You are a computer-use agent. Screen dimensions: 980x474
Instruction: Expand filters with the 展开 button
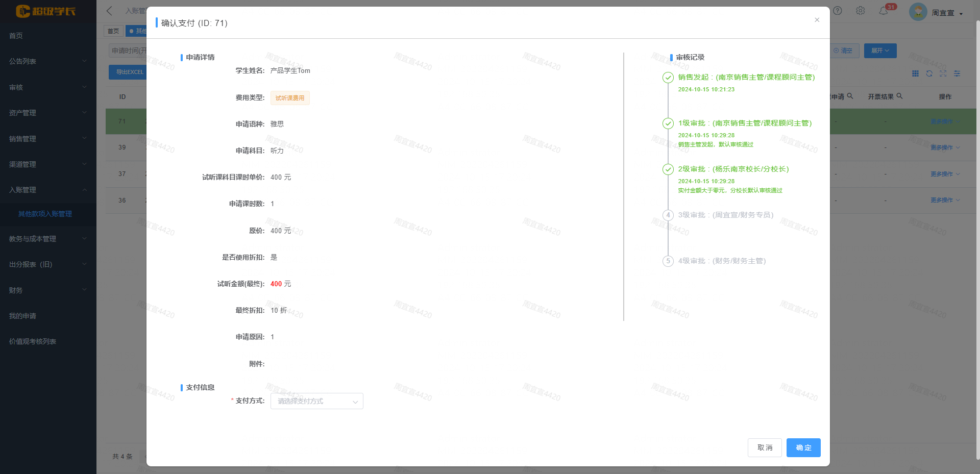(880, 51)
